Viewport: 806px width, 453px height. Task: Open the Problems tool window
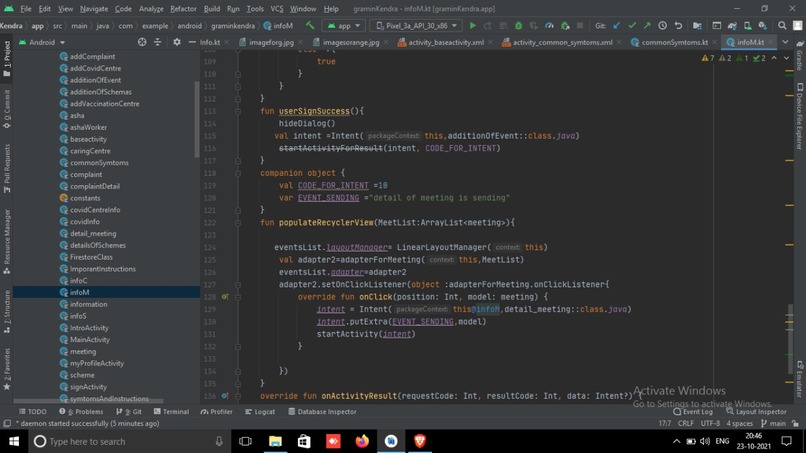point(81,411)
